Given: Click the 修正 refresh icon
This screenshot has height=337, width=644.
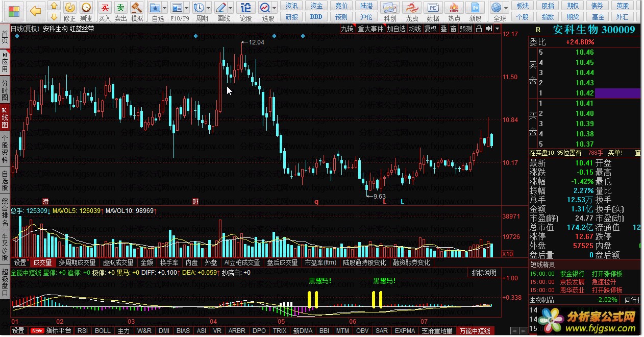Looking at the screenshot, I should (x=70, y=7).
